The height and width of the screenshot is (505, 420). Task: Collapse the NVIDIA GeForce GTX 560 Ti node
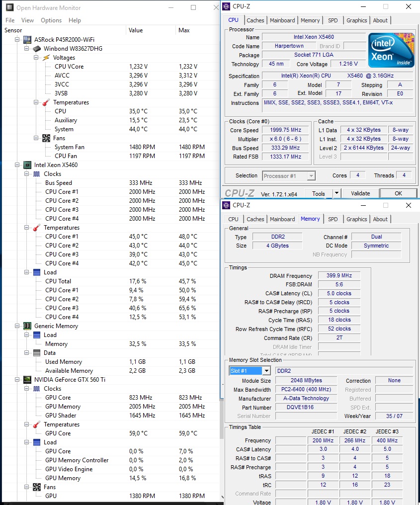coord(17,380)
